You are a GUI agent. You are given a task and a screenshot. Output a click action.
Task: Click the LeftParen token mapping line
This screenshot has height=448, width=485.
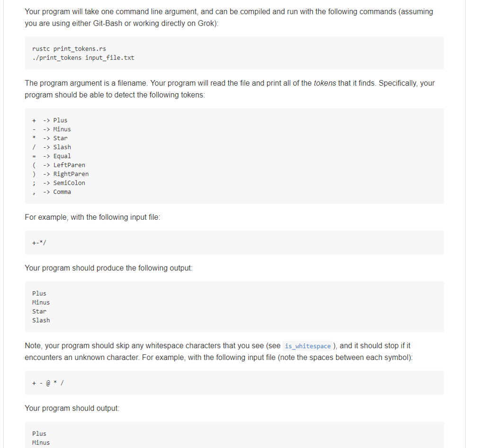coord(58,165)
